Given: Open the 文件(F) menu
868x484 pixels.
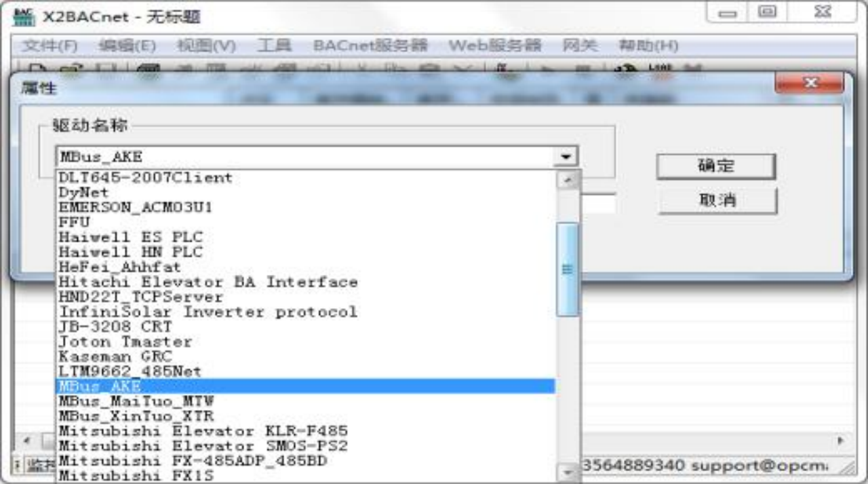Looking at the screenshot, I should (x=50, y=45).
